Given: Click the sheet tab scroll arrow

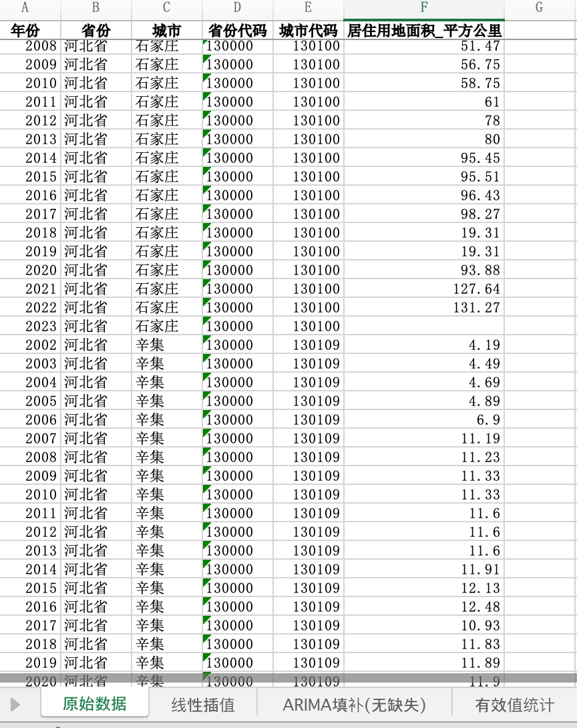Looking at the screenshot, I should tap(15, 705).
